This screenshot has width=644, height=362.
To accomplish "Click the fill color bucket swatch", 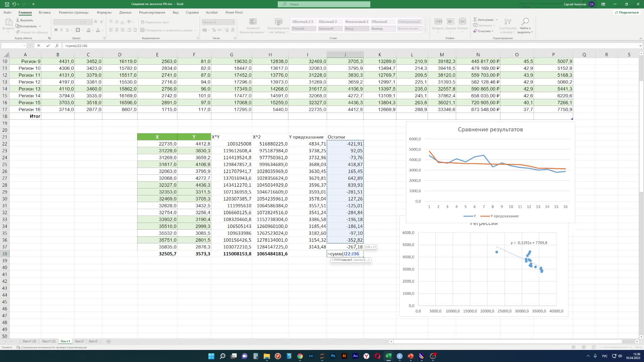I will point(89,30).
